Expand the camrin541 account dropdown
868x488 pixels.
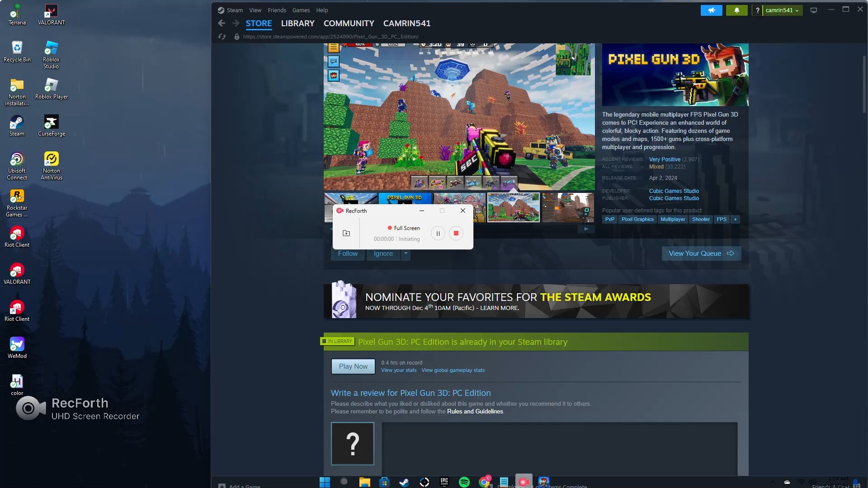[x=782, y=10]
